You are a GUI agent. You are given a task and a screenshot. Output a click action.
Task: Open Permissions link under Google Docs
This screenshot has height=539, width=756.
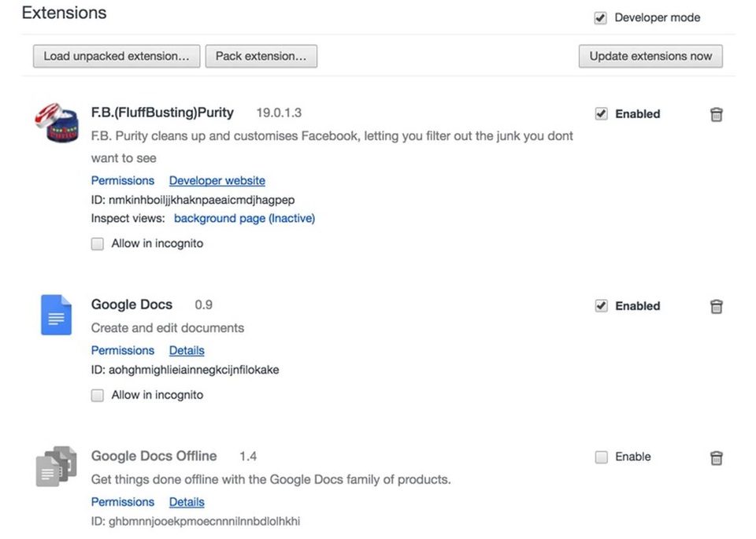click(123, 350)
